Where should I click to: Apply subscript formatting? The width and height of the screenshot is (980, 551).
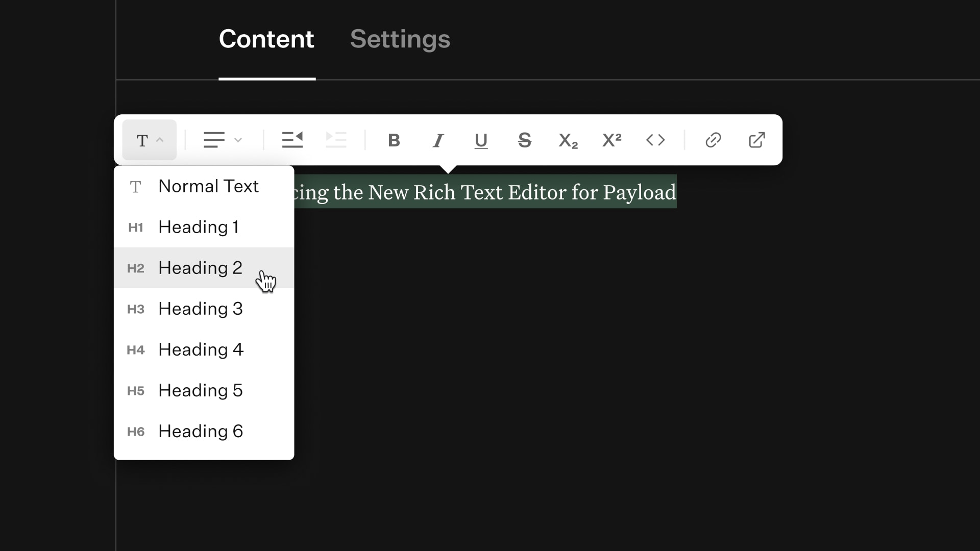[x=568, y=140]
